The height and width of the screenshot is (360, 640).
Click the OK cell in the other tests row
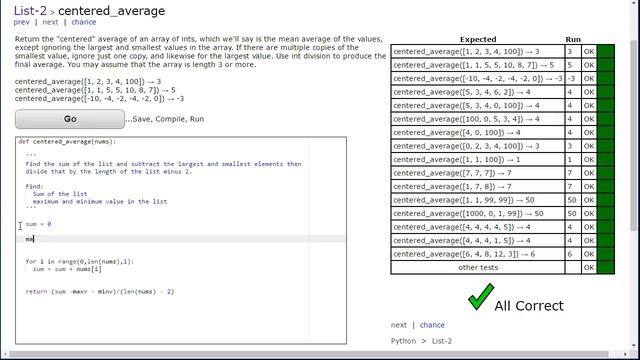coord(589,267)
